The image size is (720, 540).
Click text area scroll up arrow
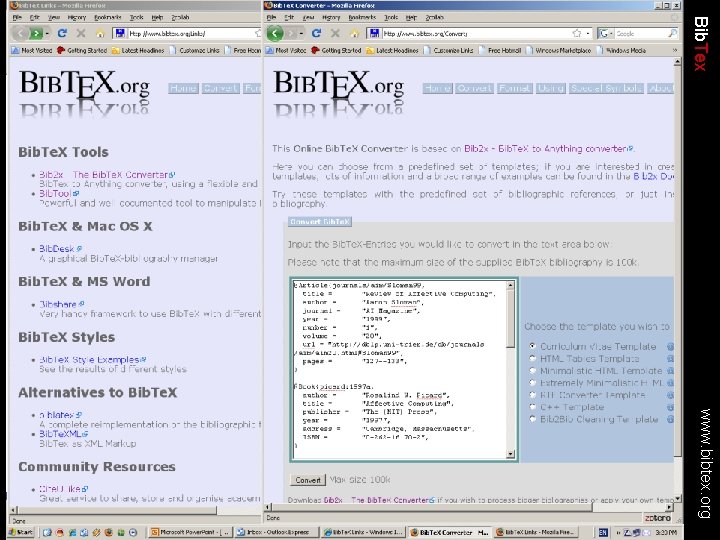click(511, 285)
